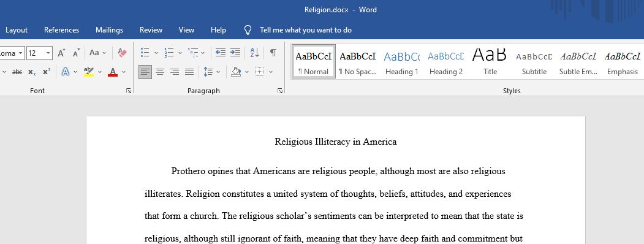The height and width of the screenshot is (244, 644).
Task: Clear all formatting with eraser icon
Action: (122, 53)
